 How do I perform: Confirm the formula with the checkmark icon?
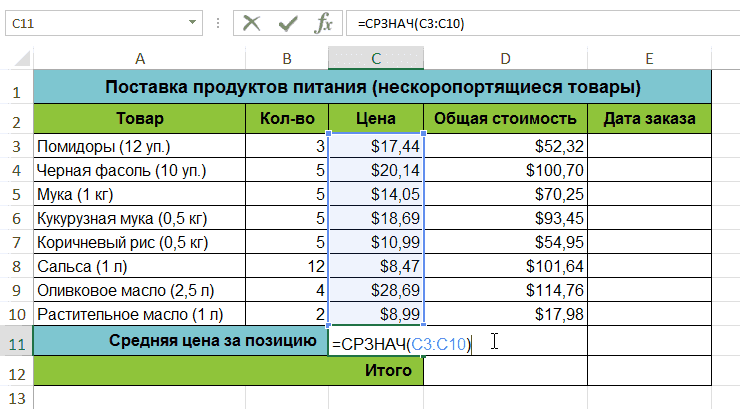(x=288, y=23)
